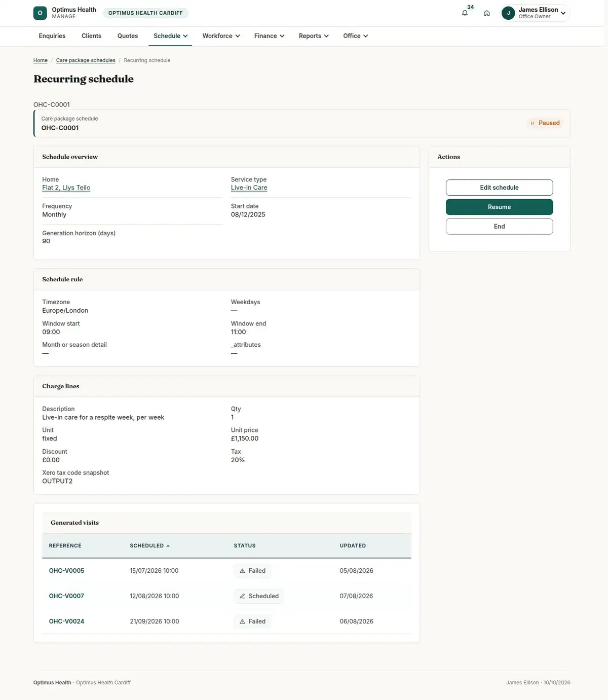Click the scheduled time 12/08/2026 10:00
This screenshot has height=700, width=608.
click(x=155, y=596)
